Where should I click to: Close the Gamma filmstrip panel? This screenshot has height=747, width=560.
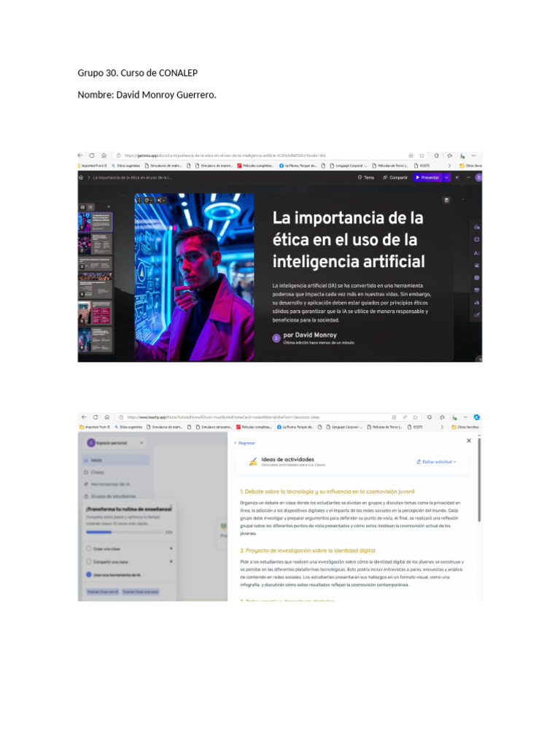tap(109, 206)
